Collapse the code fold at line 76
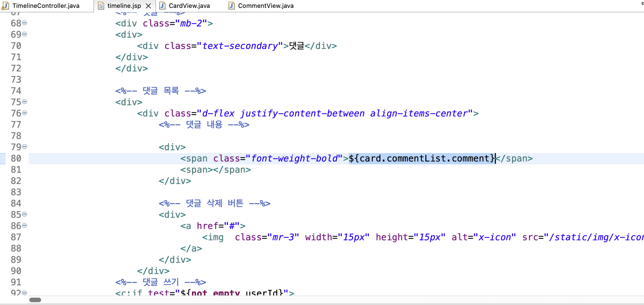The image size is (644, 305). point(24,113)
